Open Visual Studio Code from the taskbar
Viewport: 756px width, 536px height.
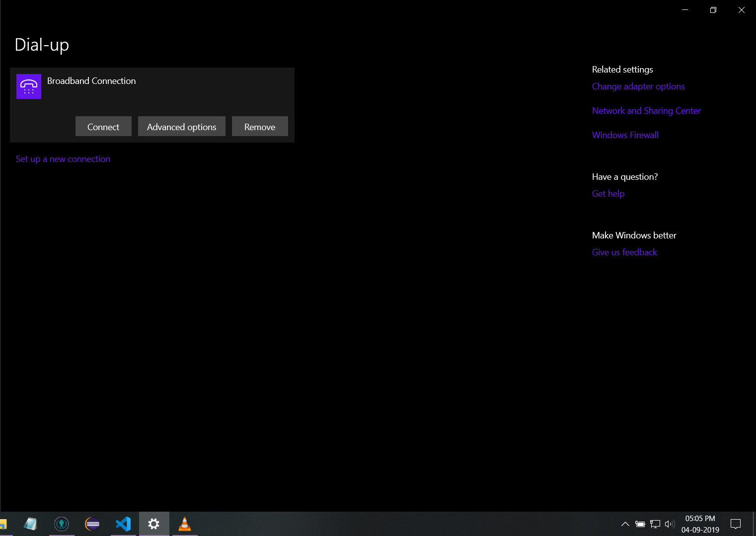[x=123, y=524]
